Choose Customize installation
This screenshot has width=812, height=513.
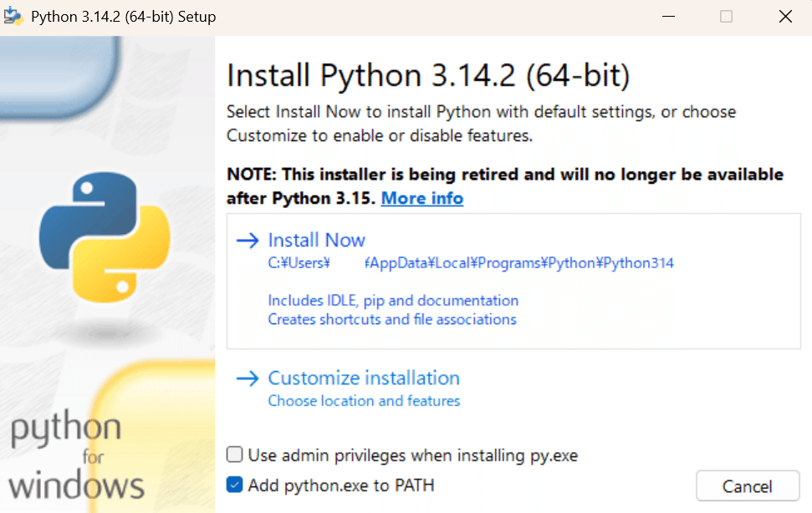(x=363, y=378)
